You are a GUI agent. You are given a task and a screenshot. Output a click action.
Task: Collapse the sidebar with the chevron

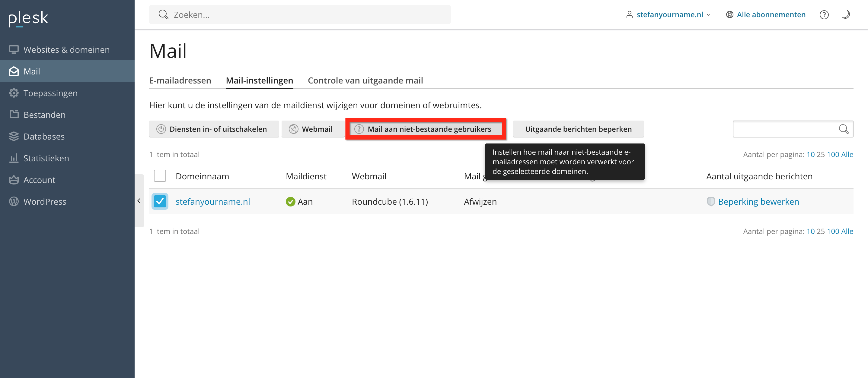point(139,201)
